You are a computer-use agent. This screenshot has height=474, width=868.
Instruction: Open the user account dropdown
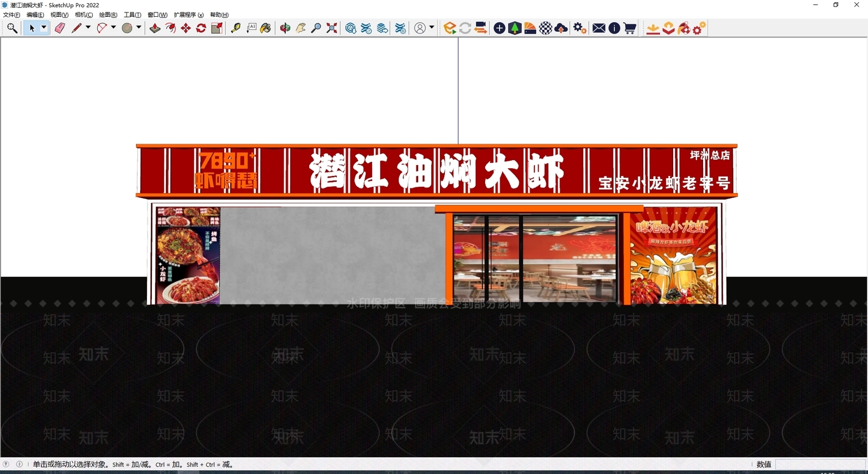pos(432,28)
